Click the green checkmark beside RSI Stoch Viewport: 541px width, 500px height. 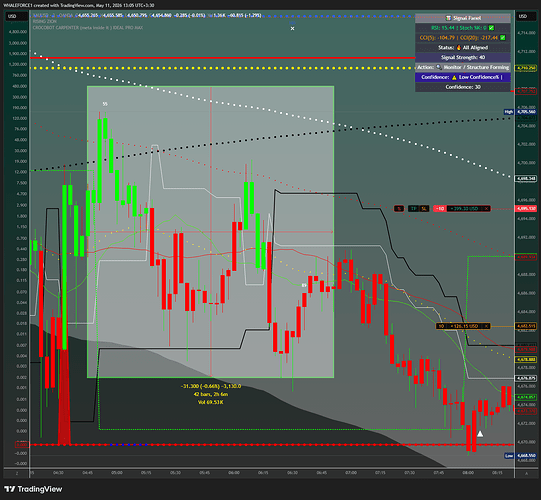pyautogui.click(x=491, y=28)
